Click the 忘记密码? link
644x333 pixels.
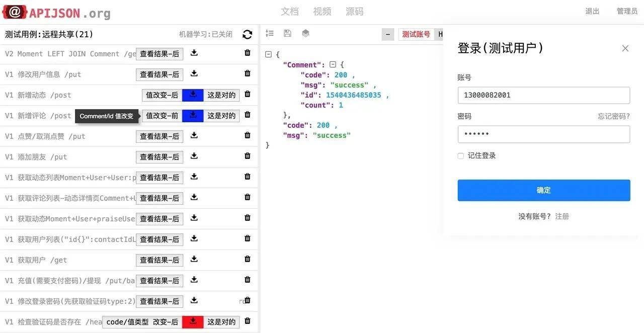click(614, 116)
